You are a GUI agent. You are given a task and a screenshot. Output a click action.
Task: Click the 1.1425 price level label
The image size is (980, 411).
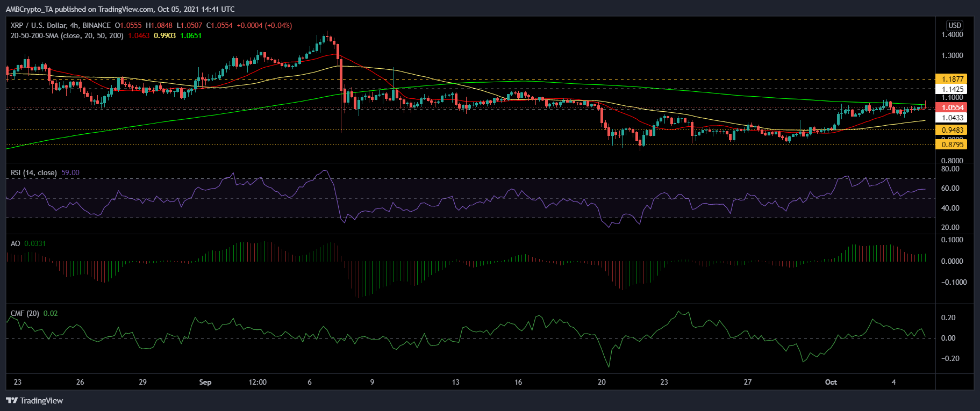pyautogui.click(x=952, y=89)
